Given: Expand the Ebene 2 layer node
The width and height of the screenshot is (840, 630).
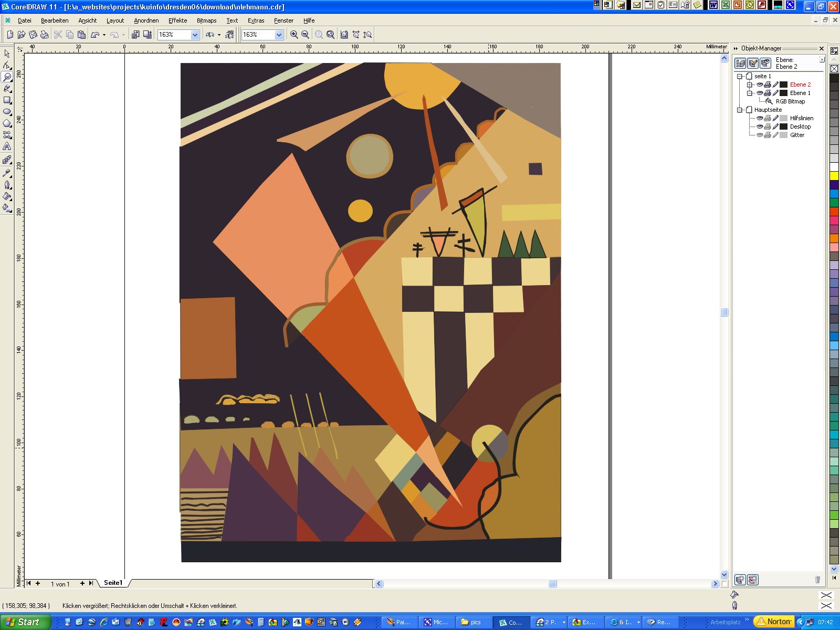Looking at the screenshot, I should click(750, 85).
